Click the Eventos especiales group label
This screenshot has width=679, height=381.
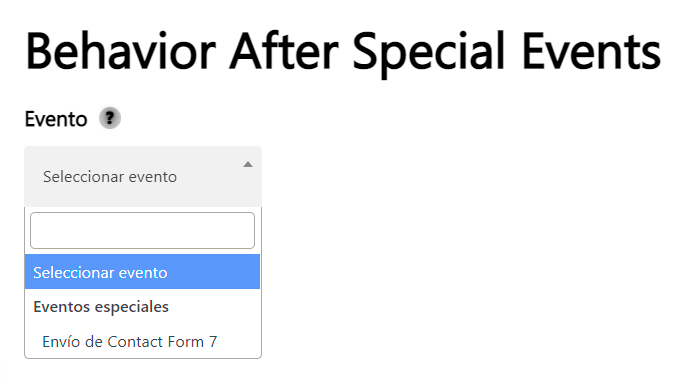click(101, 307)
